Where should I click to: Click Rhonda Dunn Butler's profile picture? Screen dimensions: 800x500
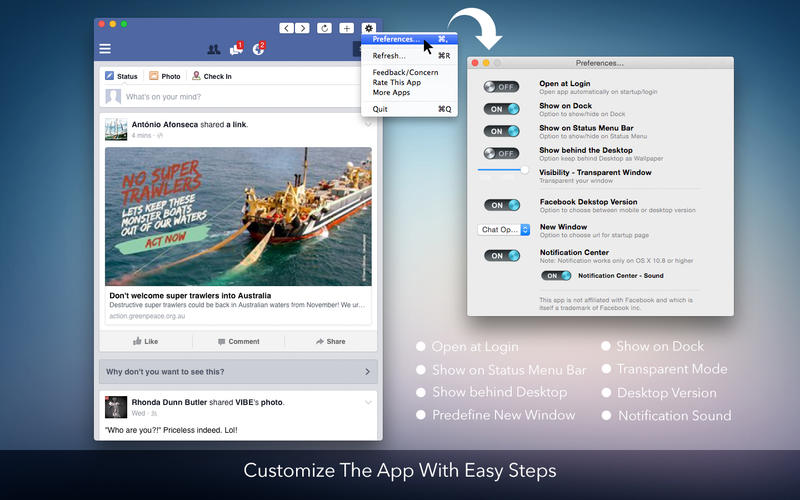[116, 407]
